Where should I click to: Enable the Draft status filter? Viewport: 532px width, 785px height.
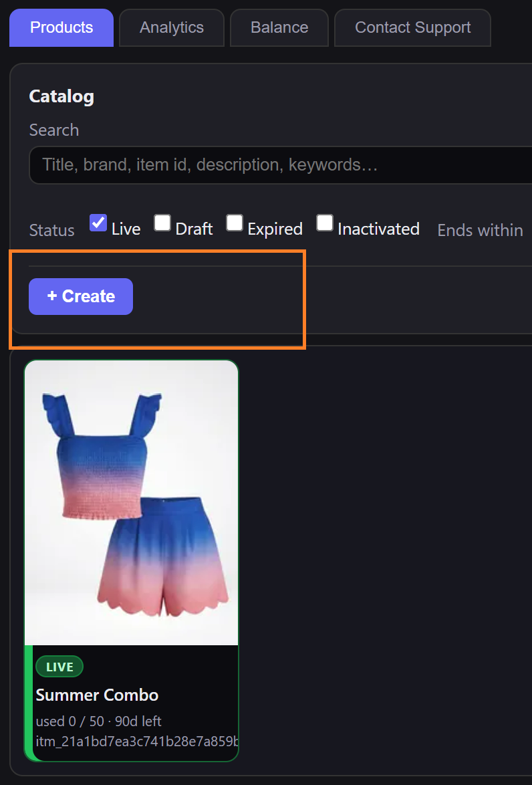(x=162, y=223)
